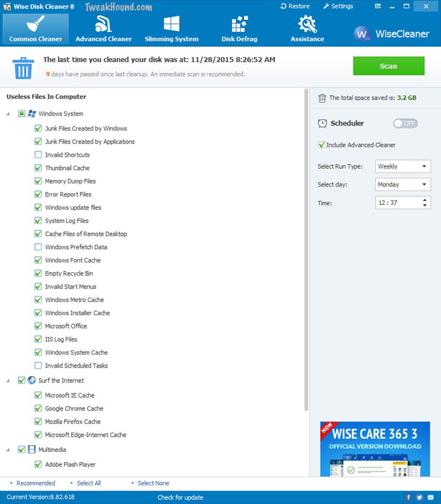Viewport: 441px width, 504px height.
Task: Uncheck Adobe Flash Player checkbox
Action: point(38,464)
